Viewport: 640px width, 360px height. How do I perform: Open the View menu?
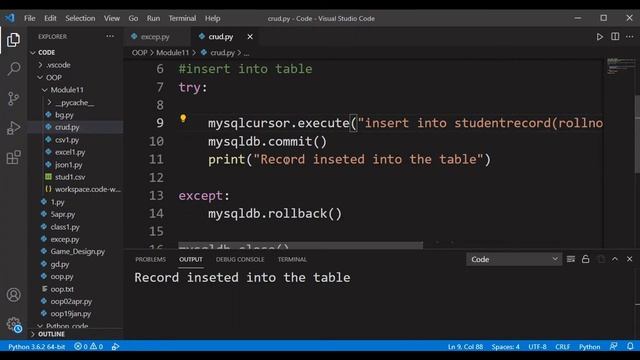point(111,18)
